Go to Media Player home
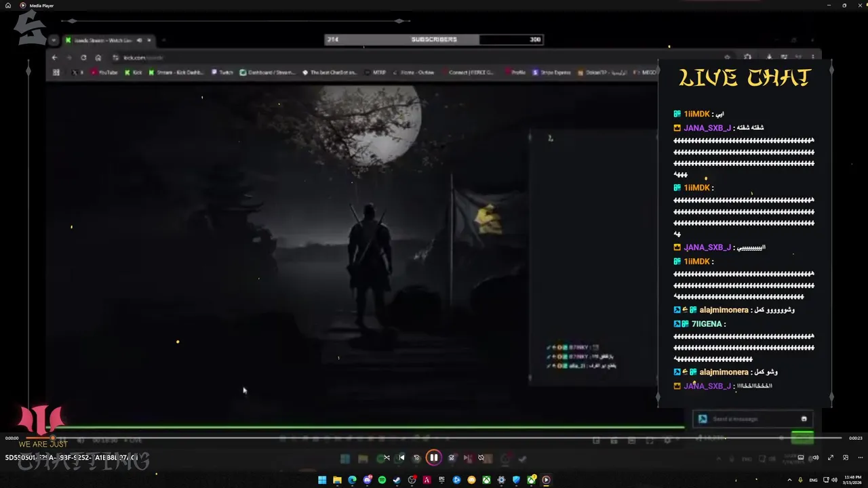Viewport: 868px width, 488px height. [8, 5]
